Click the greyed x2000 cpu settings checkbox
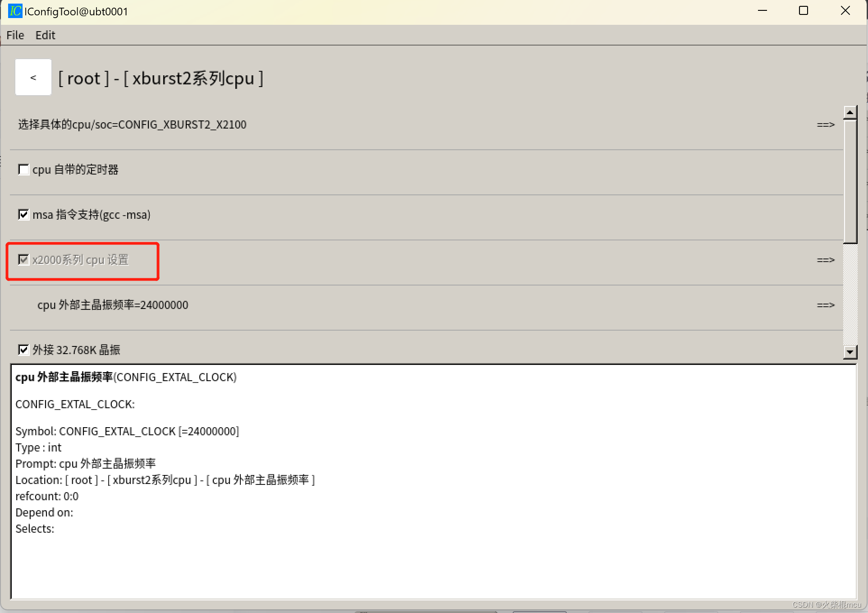The image size is (868, 613). tap(23, 260)
